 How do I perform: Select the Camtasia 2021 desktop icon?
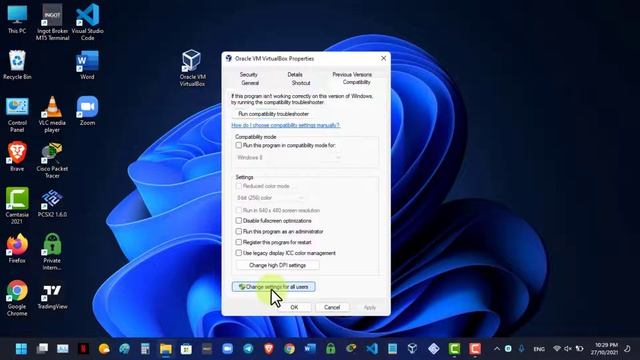click(x=17, y=206)
